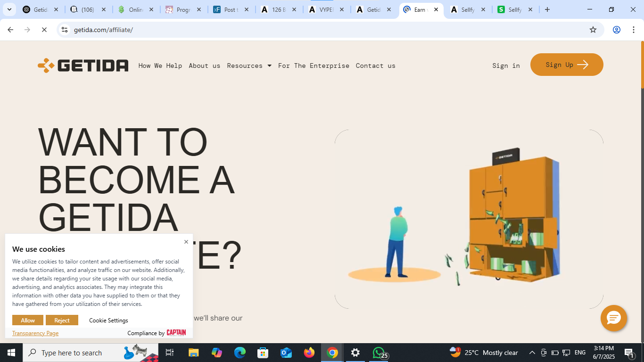644x362 pixels.
Task: Click Sign in link
Action: pyautogui.click(x=506, y=66)
